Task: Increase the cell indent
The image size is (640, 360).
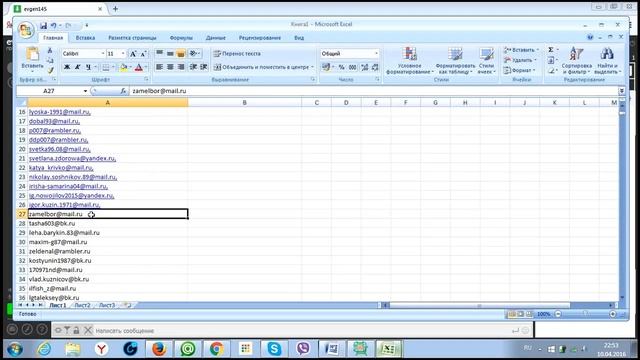Action: (x=203, y=67)
